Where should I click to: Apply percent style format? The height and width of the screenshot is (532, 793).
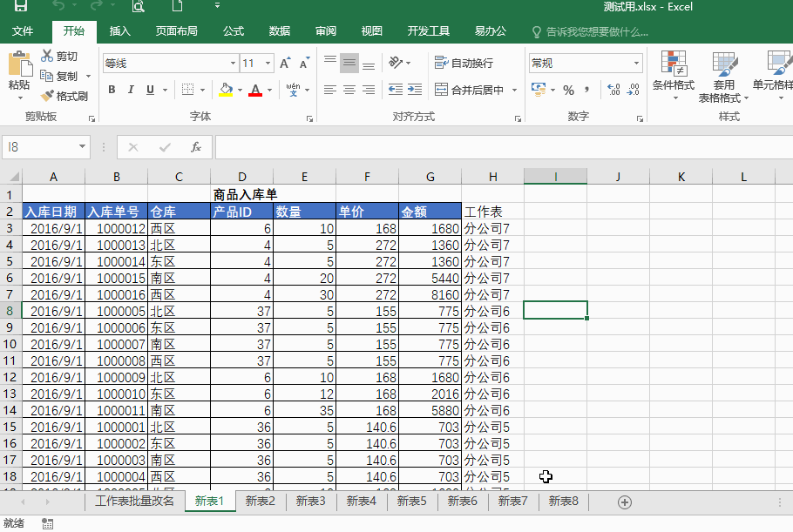tap(568, 90)
